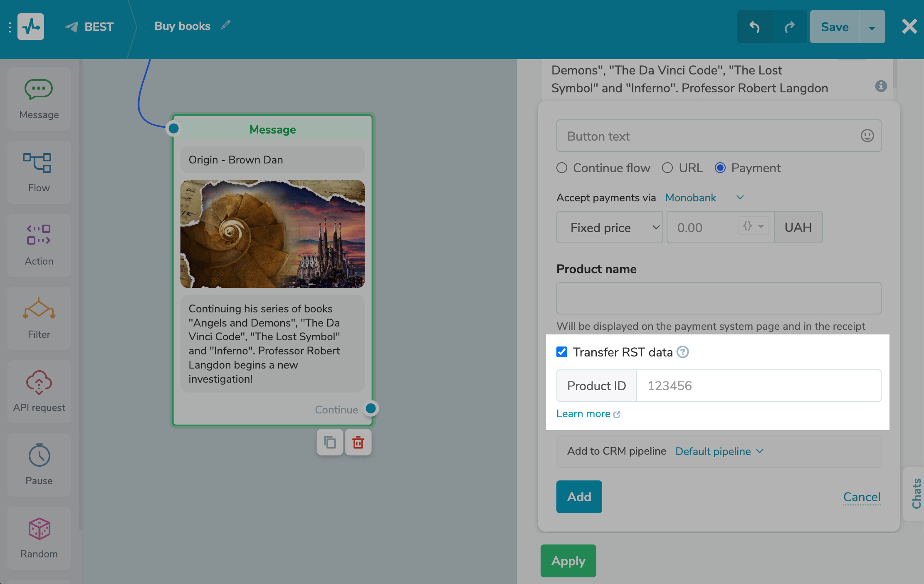Viewport: 924px width, 584px height.
Task: Open the Chats side tab
Action: [915, 493]
